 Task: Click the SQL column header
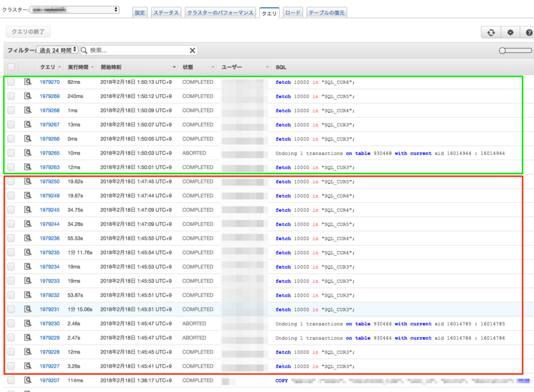281,67
